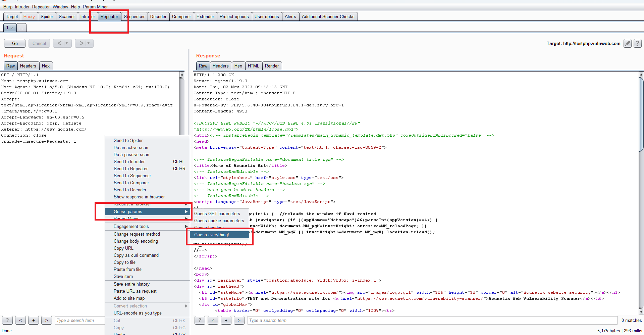Click the help icon under the Request pane
This screenshot has height=335, width=644.
pyautogui.click(x=7, y=320)
